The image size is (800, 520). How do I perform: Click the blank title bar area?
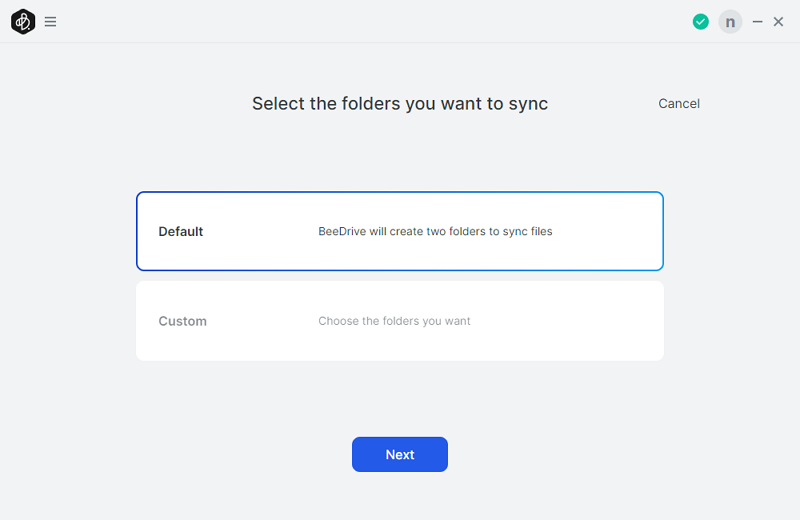pyautogui.click(x=372, y=21)
